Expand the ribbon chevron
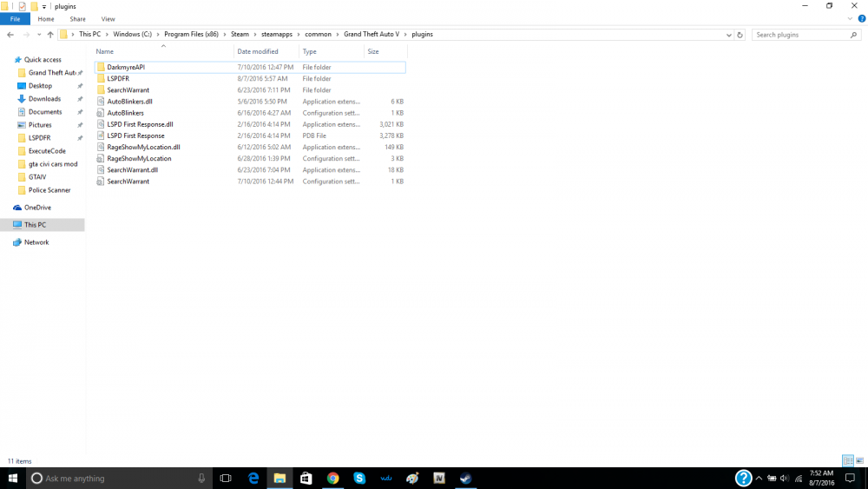The height and width of the screenshot is (489, 868). [x=850, y=19]
